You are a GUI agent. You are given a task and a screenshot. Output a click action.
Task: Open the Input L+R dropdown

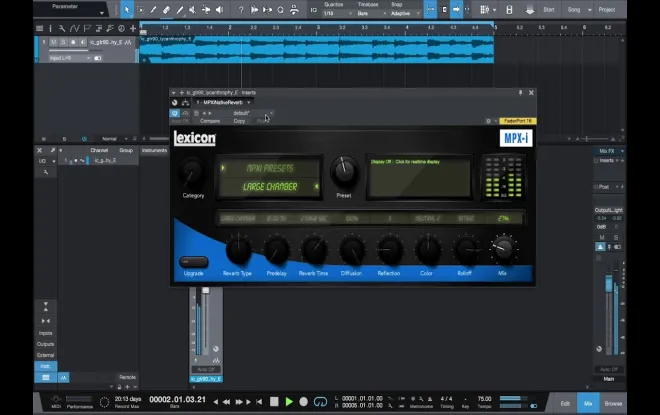click(69, 58)
